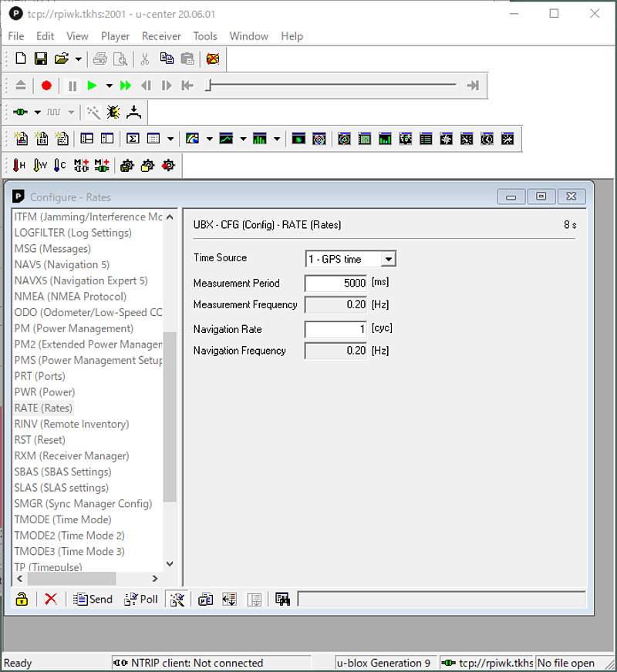Click the Step Forward button
This screenshot has height=672, width=617.
[167, 86]
